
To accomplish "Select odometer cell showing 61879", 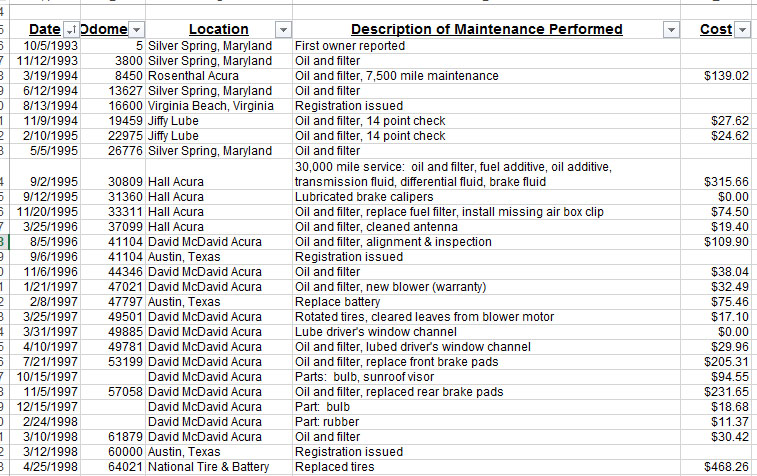I will click(x=125, y=437).
